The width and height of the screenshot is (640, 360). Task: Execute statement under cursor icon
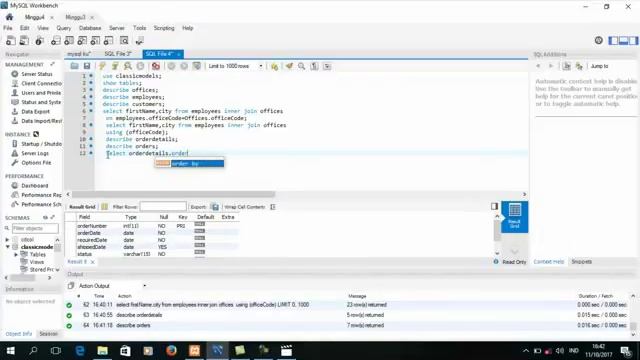point(115,66)
